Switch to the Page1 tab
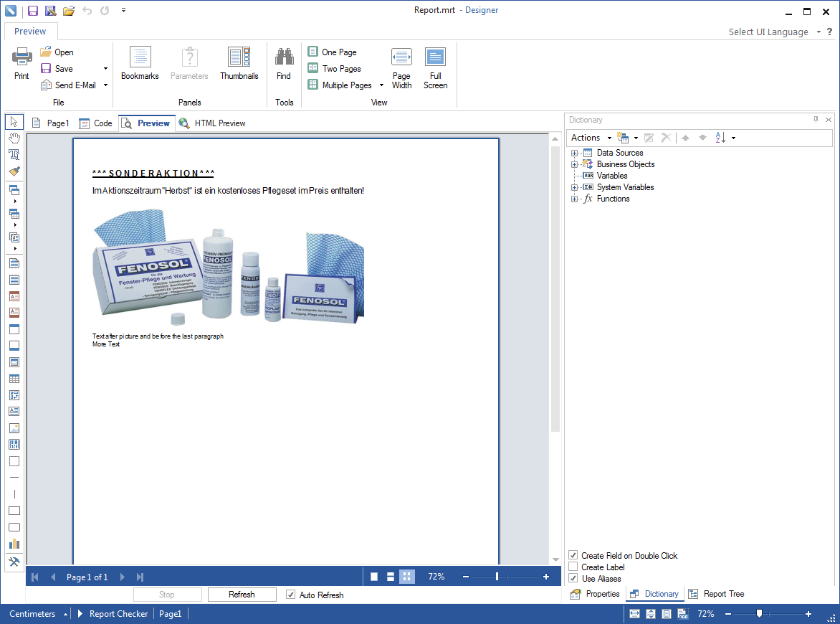The height and width of the screenshot is (624, 840). [50, 123]
